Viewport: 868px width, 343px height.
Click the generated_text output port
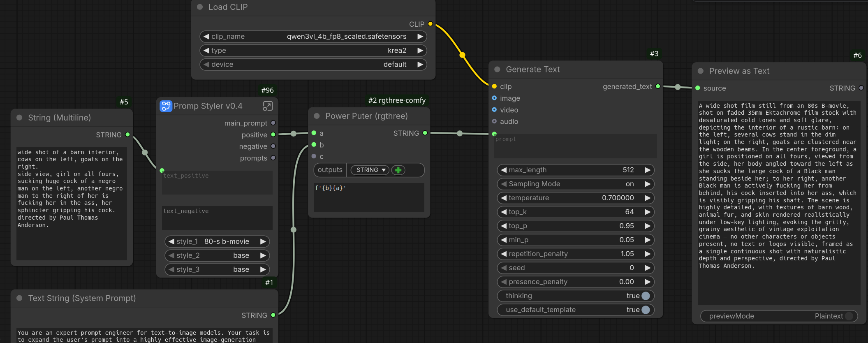tap(658, 86)
